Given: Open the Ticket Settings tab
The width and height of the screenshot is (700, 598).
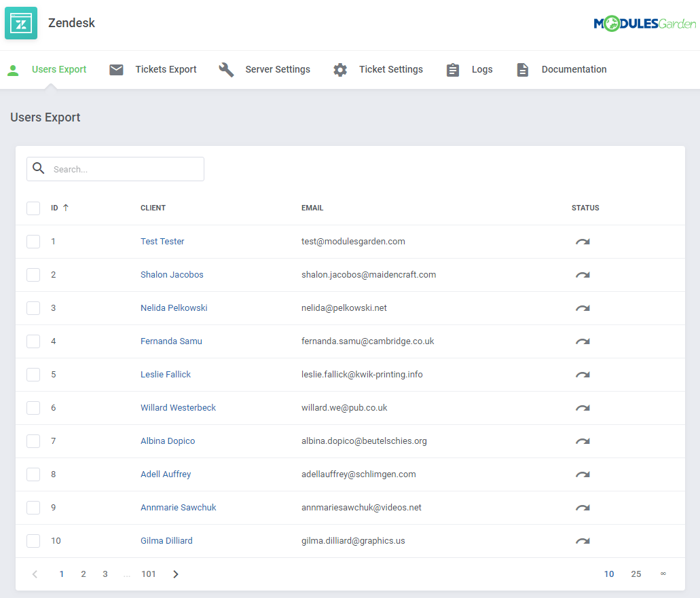Looking at the screenshot, I should (x=391, y=70).
